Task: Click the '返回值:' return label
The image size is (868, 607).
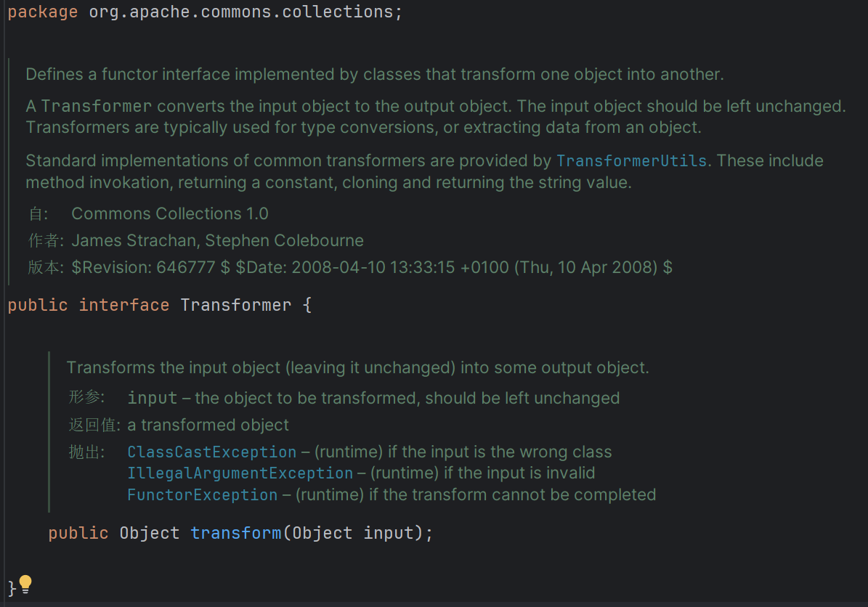Action: pos(94,425)
